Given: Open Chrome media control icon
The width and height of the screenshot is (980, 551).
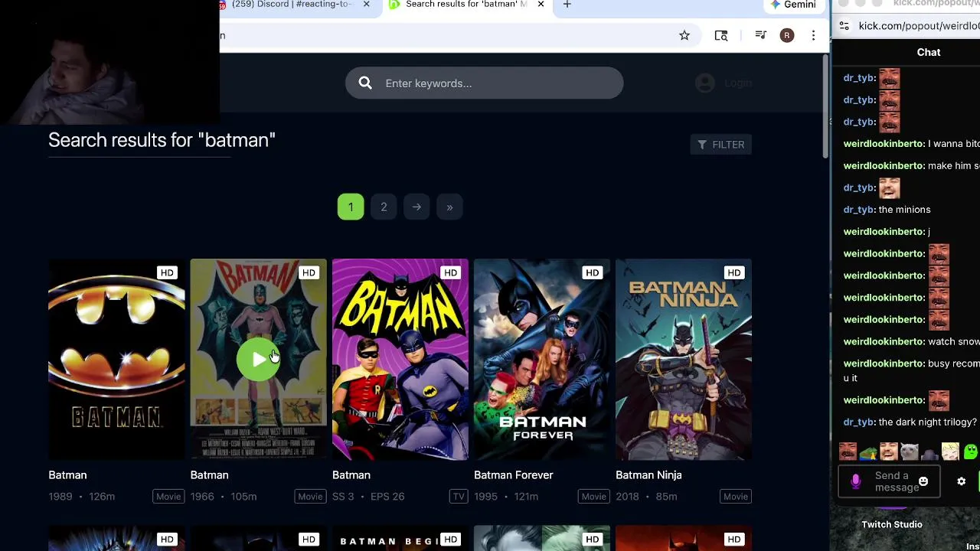Looking at the screenshot, I should point(760,35).
